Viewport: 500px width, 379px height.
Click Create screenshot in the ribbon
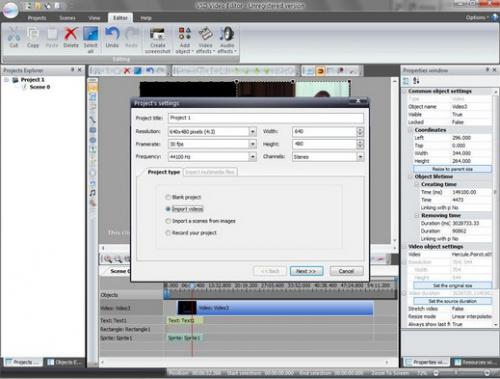coord(158,40)
